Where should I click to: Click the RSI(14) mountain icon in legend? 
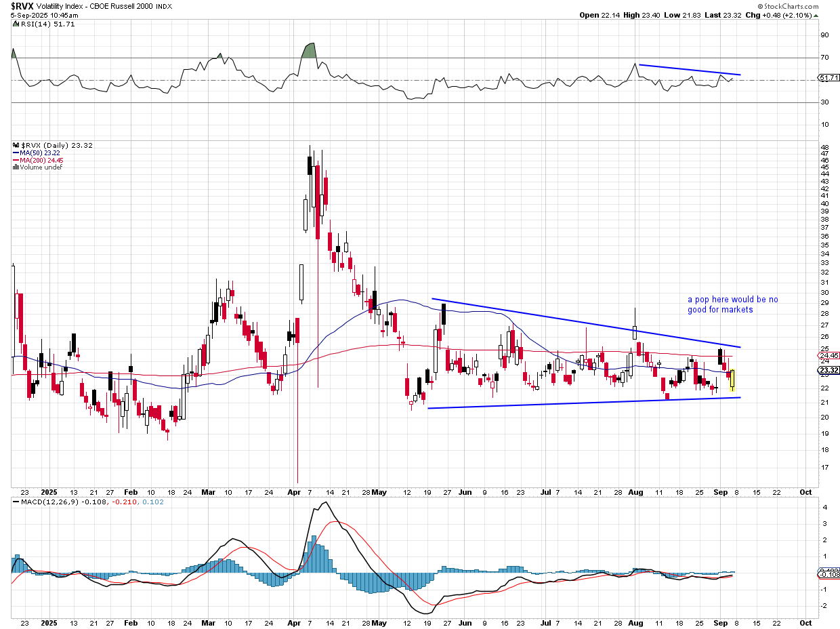click(14, 24)
